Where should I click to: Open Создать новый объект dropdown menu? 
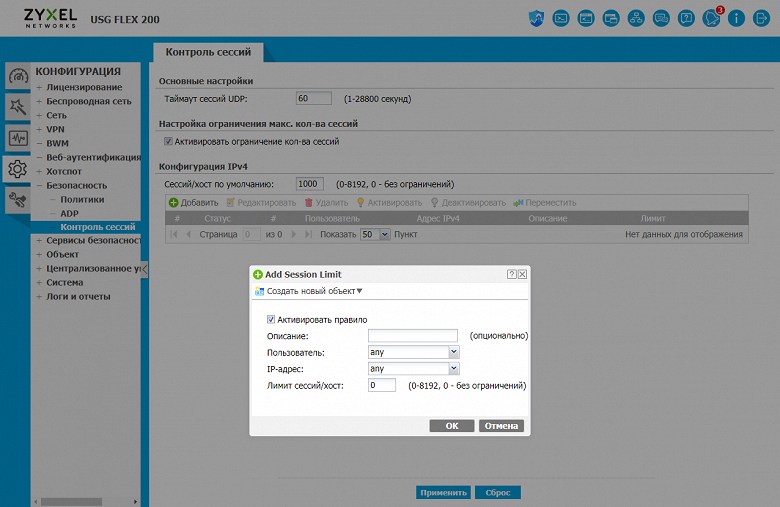pos(308,291)
